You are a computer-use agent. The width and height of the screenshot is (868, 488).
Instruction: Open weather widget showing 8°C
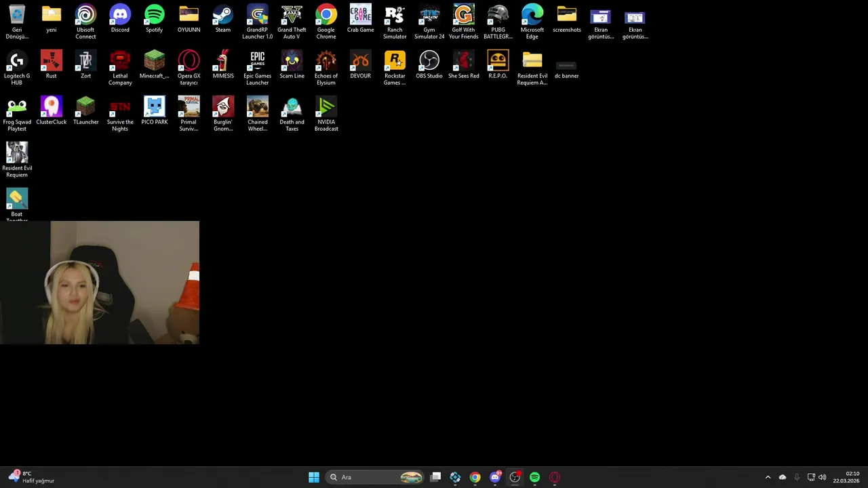pos(31,477)
